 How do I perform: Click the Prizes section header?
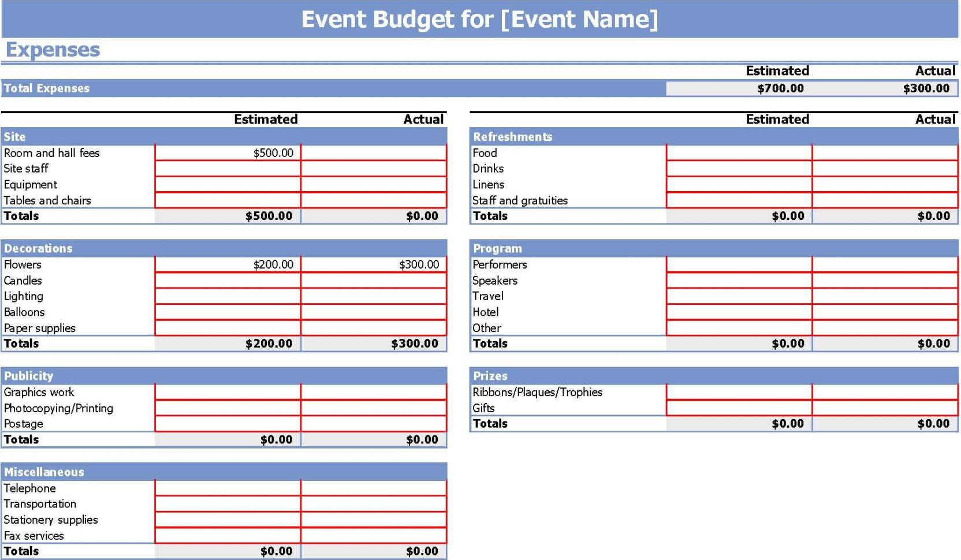click(490, 376)
